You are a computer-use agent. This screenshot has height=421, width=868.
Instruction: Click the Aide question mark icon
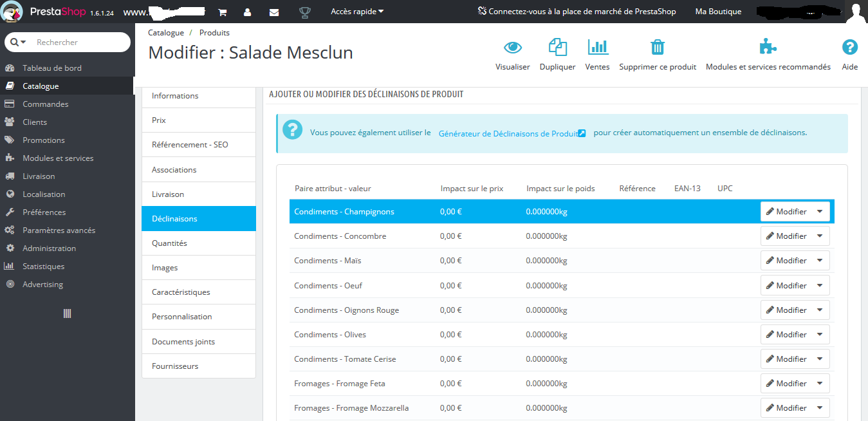(850, 47)
